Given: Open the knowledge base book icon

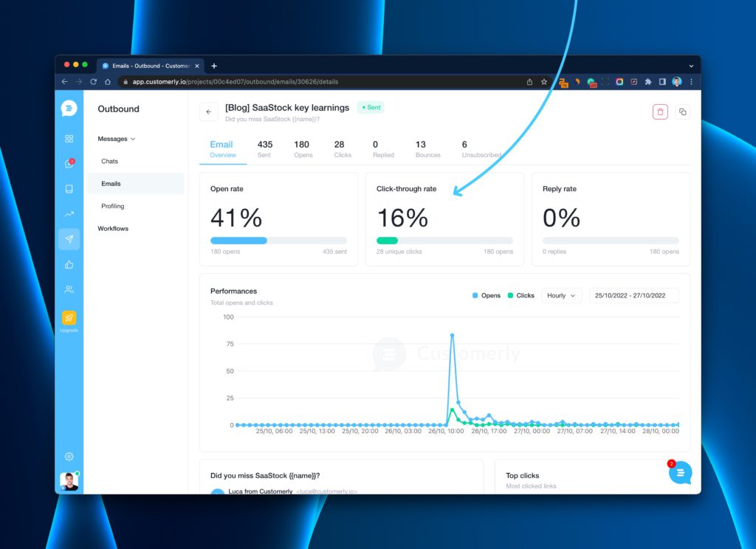Looking at the screenshot, I should coord(69,189).
